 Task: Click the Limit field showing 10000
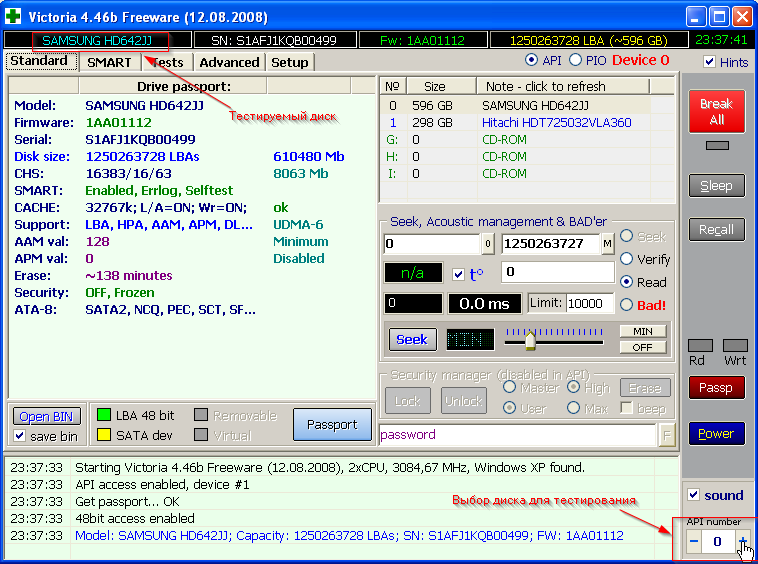pyautogui.click(x=590, y=304)
